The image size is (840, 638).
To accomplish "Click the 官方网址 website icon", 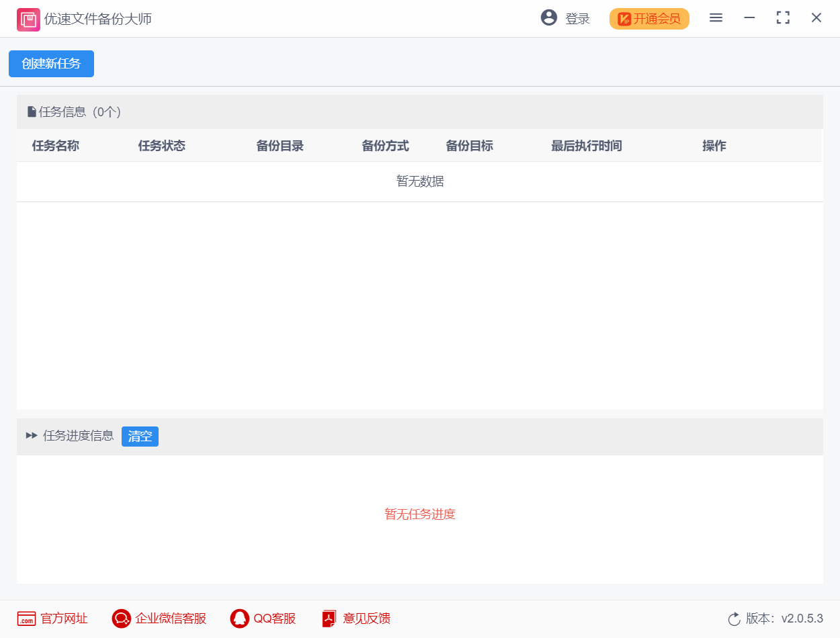I will (x=26, y=619).
